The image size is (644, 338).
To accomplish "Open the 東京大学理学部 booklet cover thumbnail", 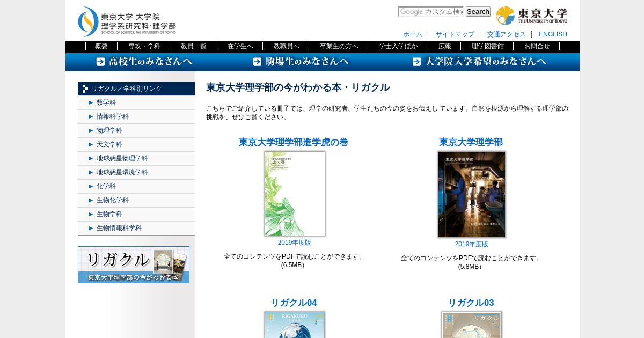I will [472, 194].
